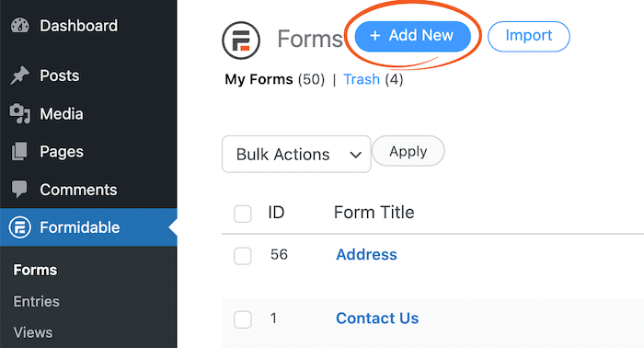Click the Posts pushpin icon
644x348 pixels.
19,75
